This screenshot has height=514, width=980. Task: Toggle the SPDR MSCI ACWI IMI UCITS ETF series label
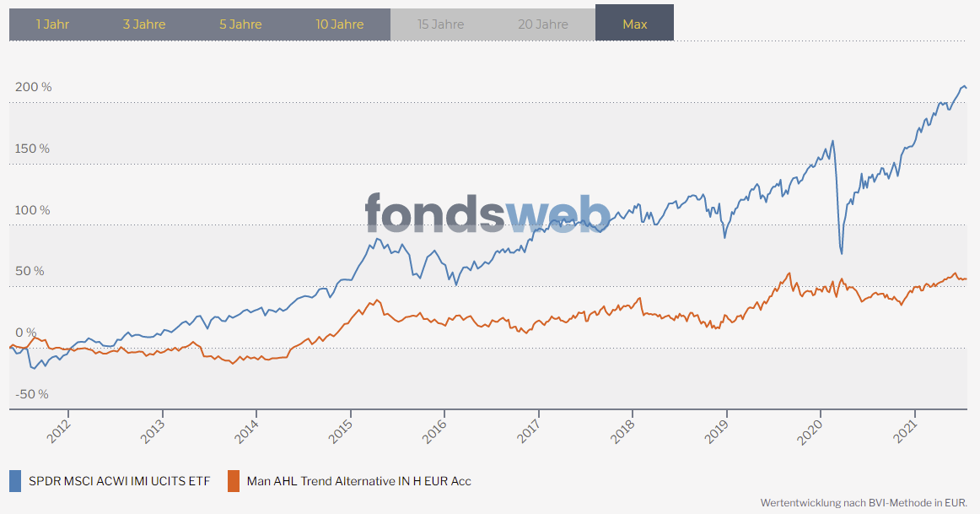click(x=119, y=481)
